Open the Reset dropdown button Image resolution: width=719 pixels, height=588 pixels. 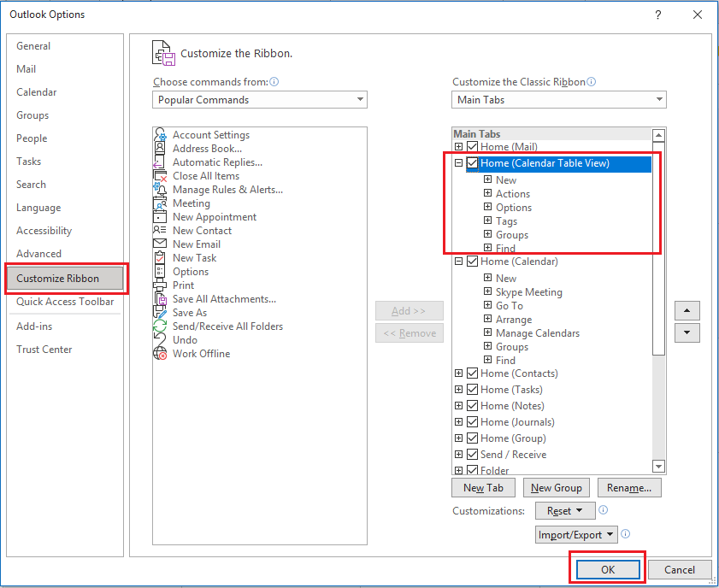pyautogui.click(x=565, y=510)
